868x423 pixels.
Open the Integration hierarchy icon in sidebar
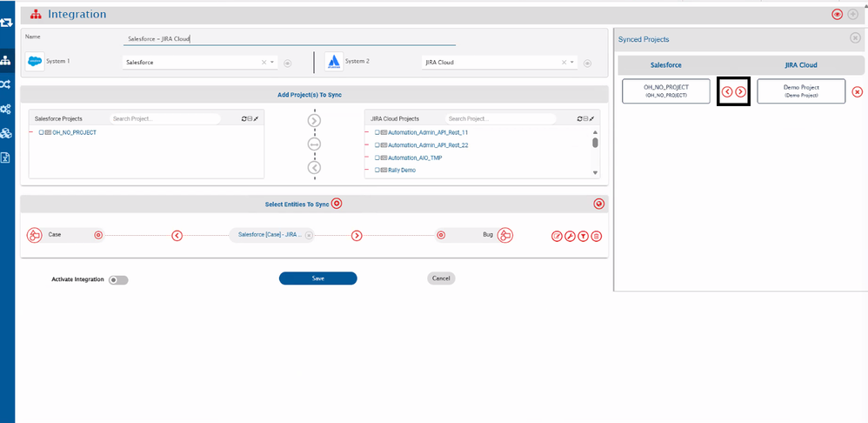point(6,60)
